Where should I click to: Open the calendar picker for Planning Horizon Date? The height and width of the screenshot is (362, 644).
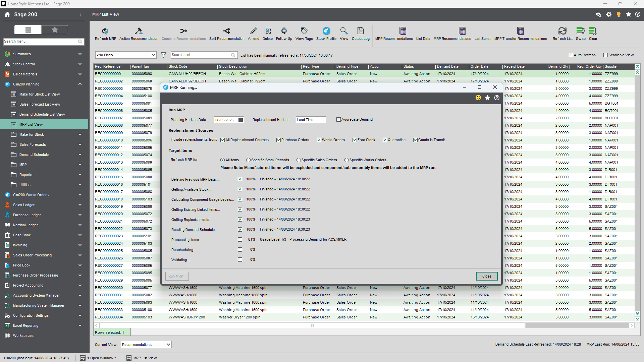coord(240,120)
